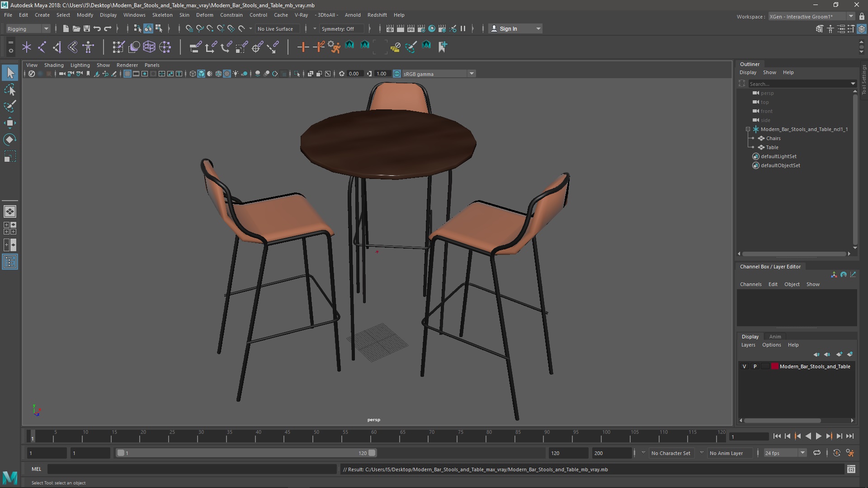Activate the Scale tool in toolbox
Viewport: 868px width, 488px height.
point(10,156)
